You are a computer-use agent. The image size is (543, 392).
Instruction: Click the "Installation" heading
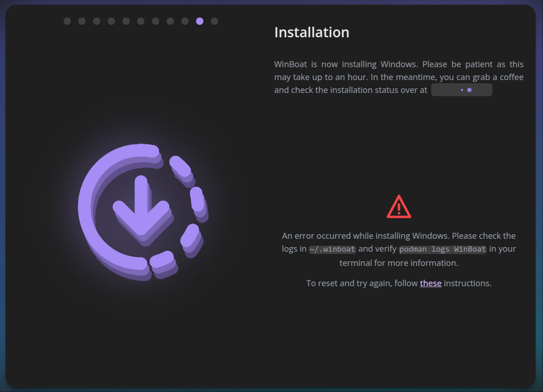(312, 32)
